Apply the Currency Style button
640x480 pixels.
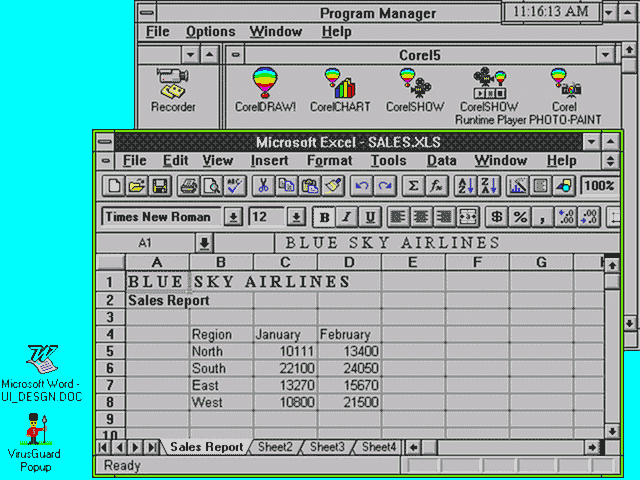click(x=496, y=217)
